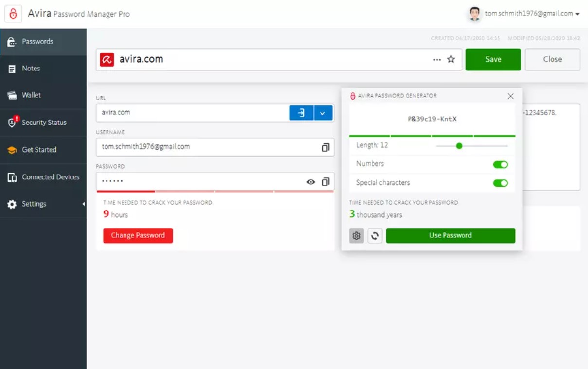Expand the Settings sidebar item
The image size is (588, 369).
(34, 204)
